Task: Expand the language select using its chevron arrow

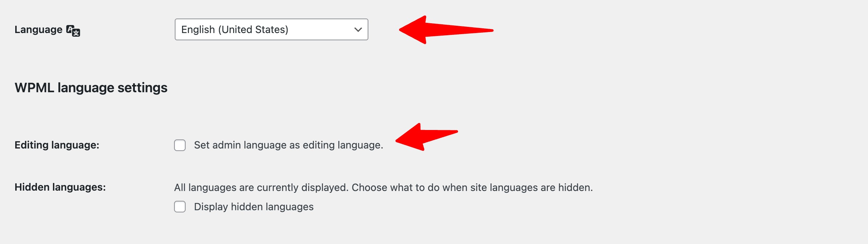Action: tap(358, 30)
